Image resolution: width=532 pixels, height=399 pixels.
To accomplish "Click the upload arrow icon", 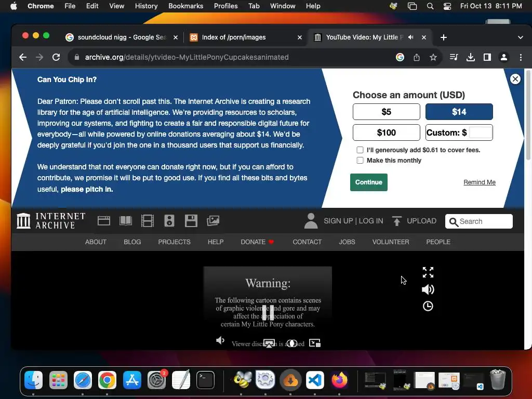I will click(x=396, y=221).
